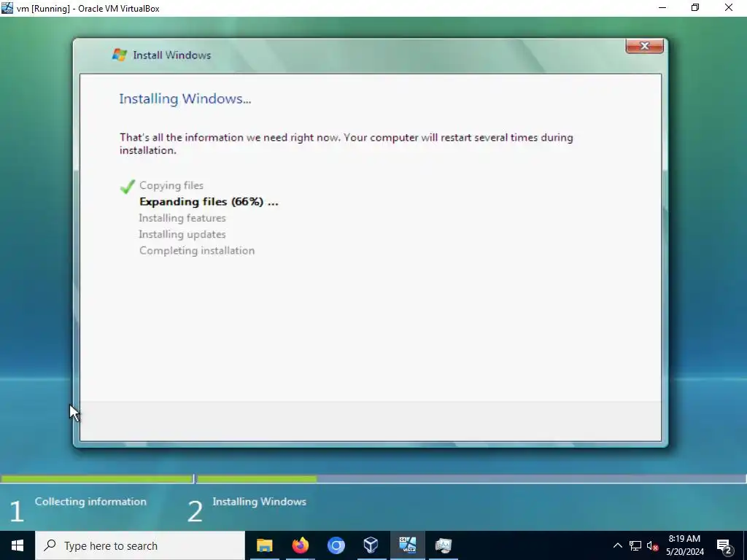Open the notification center icon
The width and height of the screenshot is (747, 560).
point(724,546)
